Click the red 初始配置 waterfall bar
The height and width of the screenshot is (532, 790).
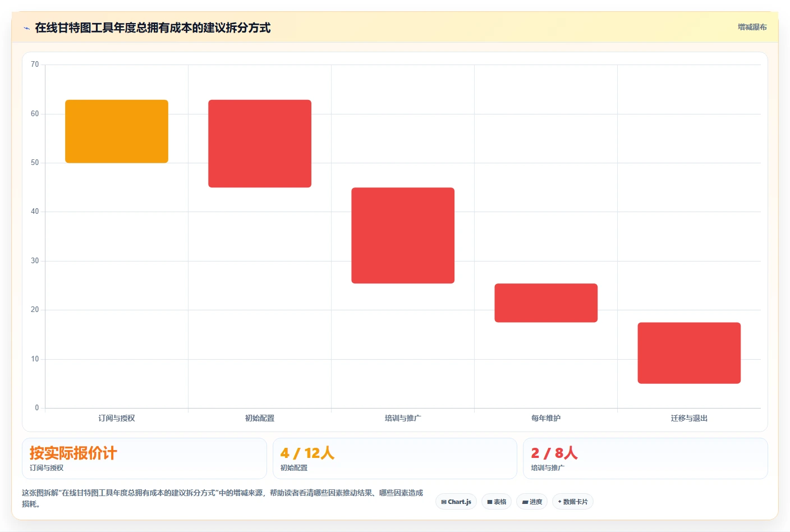(260, 144)
